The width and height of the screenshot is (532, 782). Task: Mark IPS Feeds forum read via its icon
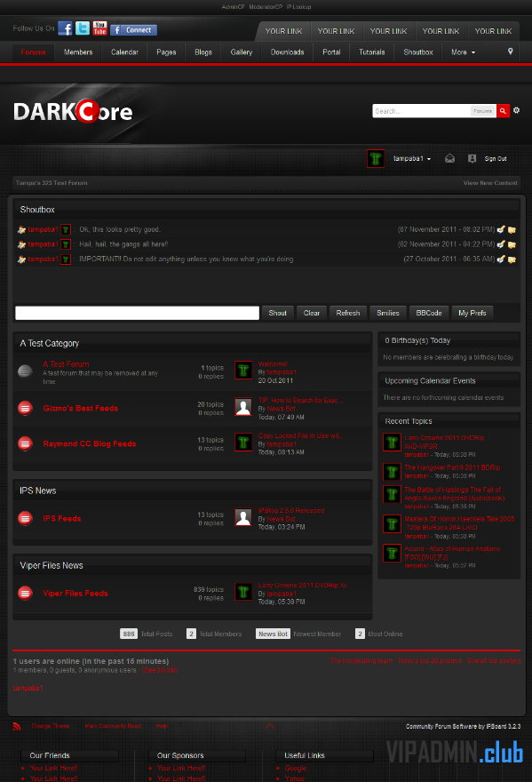pyautogui.click(x=26, y=518)
